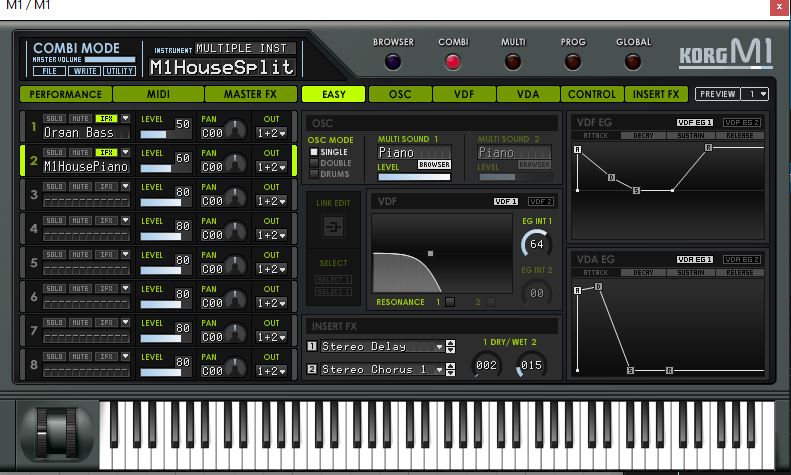Switch to the OSC tab
The width and height of the screenshot is (791, 475).
click(x=400, y=94)
